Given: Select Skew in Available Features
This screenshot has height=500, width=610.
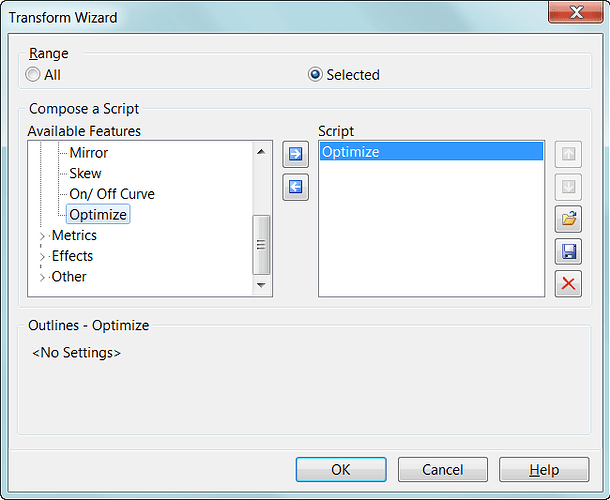Looking at the screenshot, I should click(85, 173).
